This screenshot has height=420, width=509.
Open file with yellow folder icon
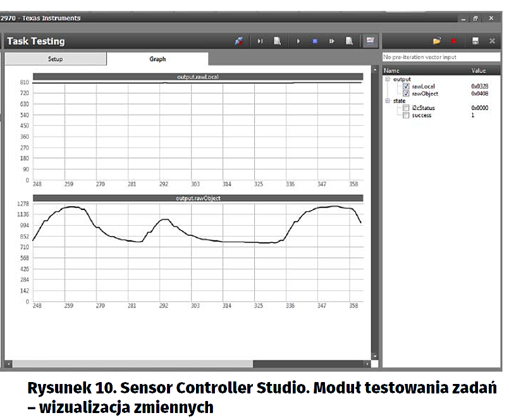[x=436, y=41]
